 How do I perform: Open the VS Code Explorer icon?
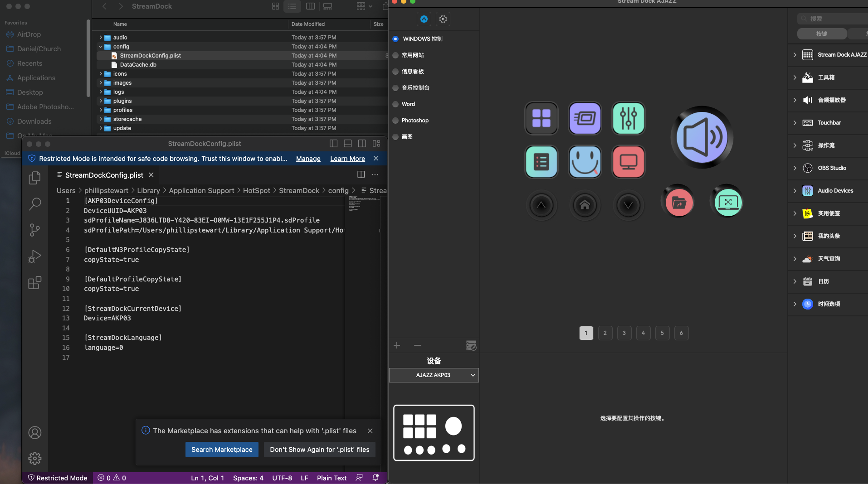35,178
